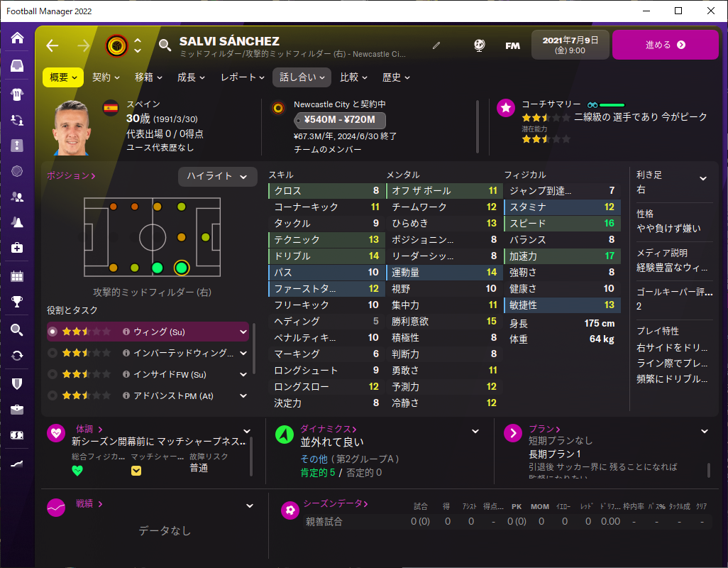Image resolution: width=728 pixels, height=568 pixels.
Task: Expand the preferred foot panel chevron
Action: (x=703, y=178)
